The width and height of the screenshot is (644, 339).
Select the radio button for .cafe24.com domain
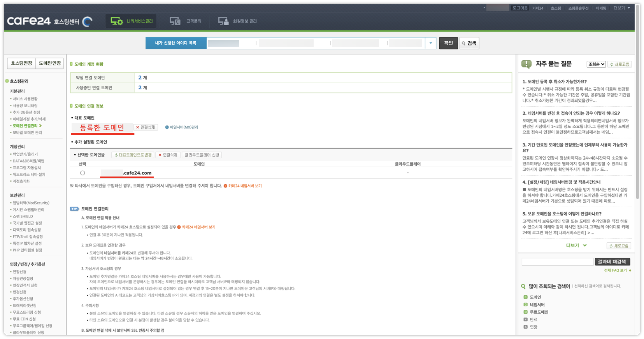coord(82,173)
